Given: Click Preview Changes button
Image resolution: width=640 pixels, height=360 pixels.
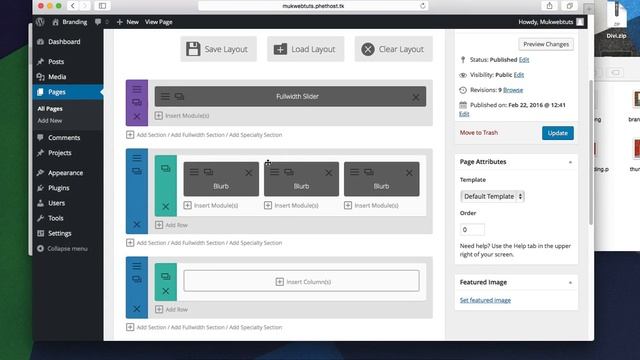Looking at the screenshot, I should tap(546, 44).
